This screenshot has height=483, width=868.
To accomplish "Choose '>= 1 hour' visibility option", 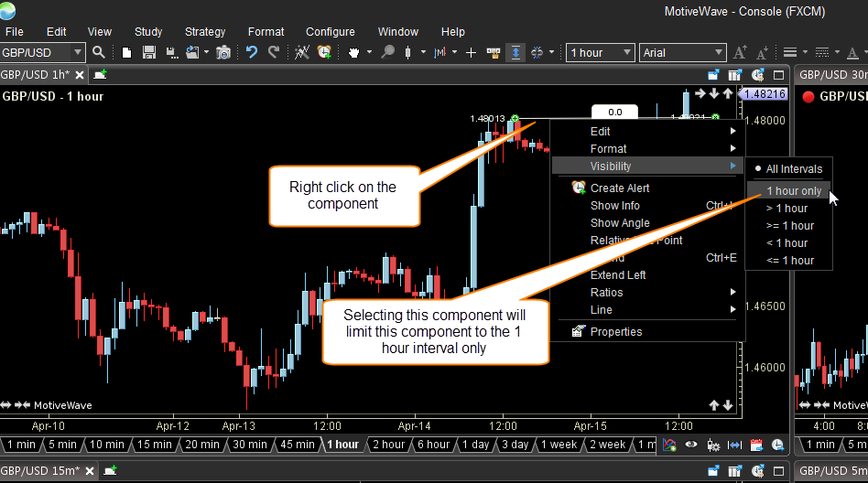I will 789,226.
